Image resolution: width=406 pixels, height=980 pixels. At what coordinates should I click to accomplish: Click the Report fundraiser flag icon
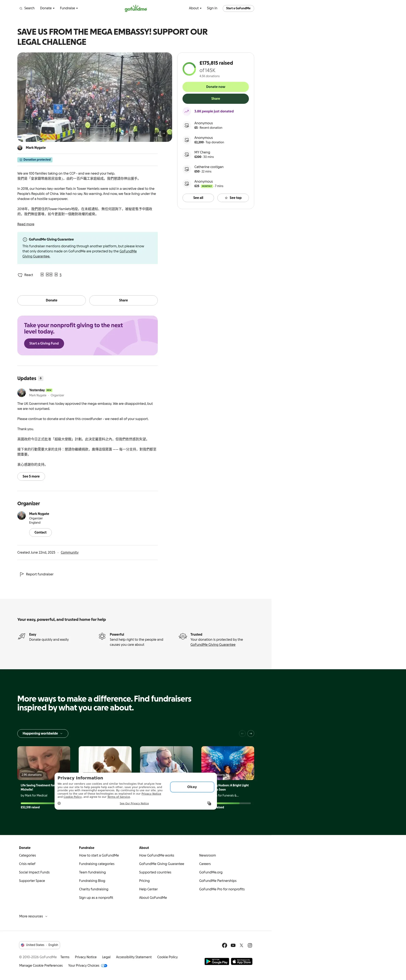click(x=22, y=574)
